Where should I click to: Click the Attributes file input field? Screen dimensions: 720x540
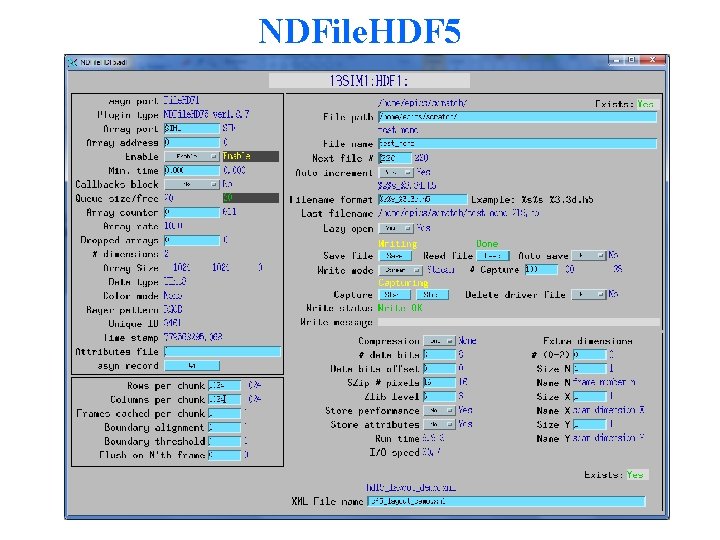222,352
